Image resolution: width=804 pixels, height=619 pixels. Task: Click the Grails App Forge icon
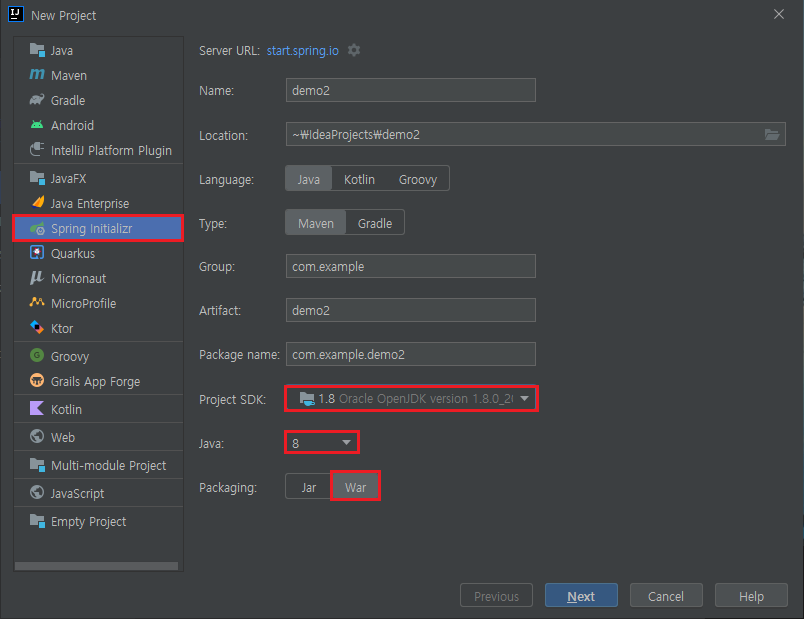click(x=37, y=380)
